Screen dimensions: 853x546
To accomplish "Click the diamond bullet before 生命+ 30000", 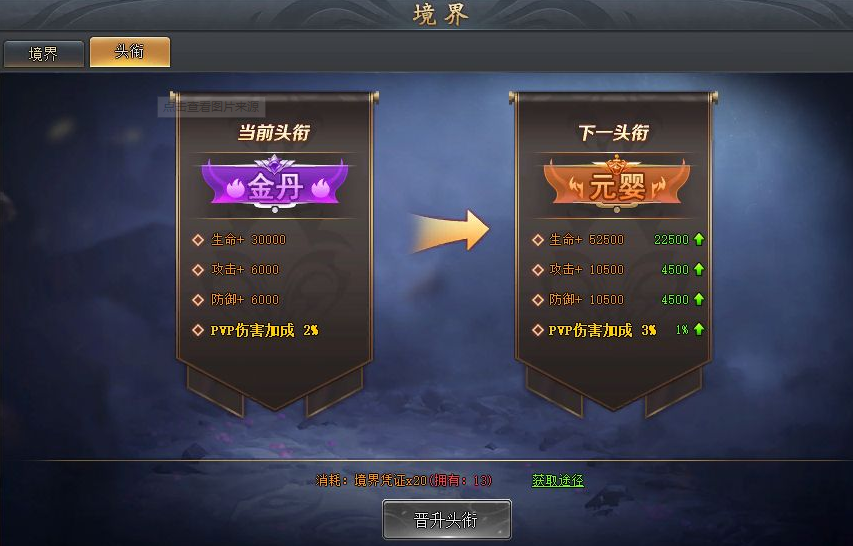I will pos(198,240).
